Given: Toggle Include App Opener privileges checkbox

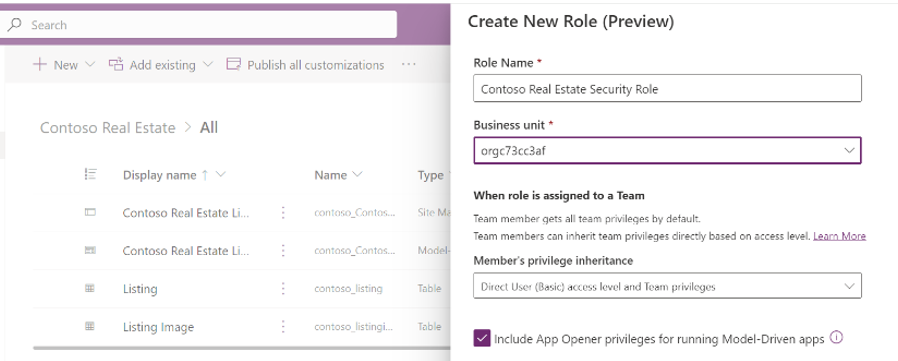Looking at the screenshot, I should pos(482,339).
